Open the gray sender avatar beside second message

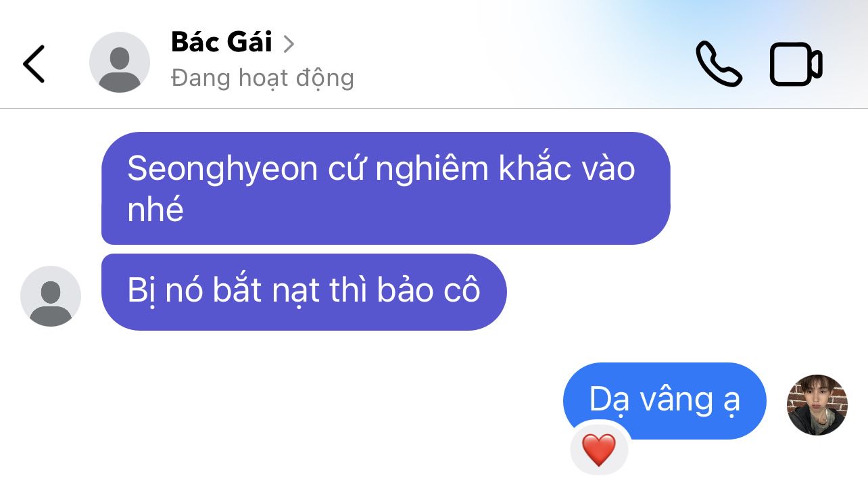click(51, 296)
